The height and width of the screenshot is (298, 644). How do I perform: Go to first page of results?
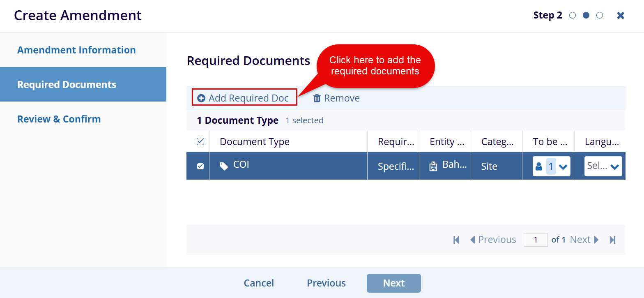(x=456, y=240)
